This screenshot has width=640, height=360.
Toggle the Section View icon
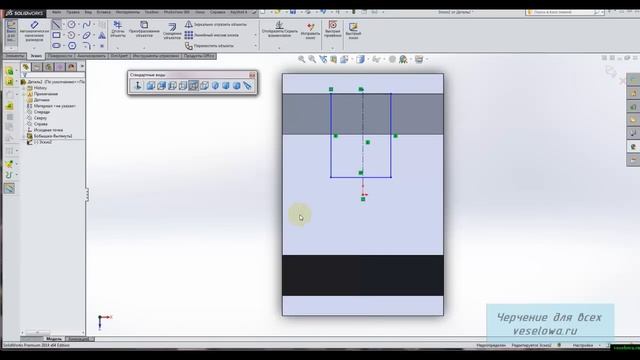pyautogui.click(x=333, y=60)
